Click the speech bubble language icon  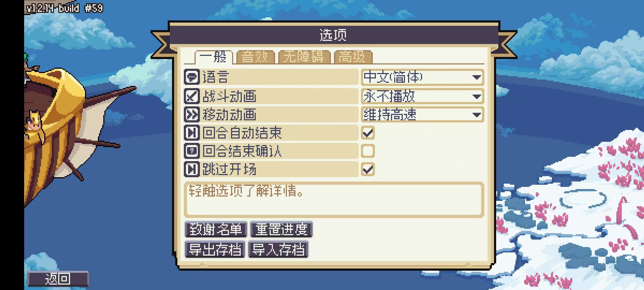[x=192, y=77]
